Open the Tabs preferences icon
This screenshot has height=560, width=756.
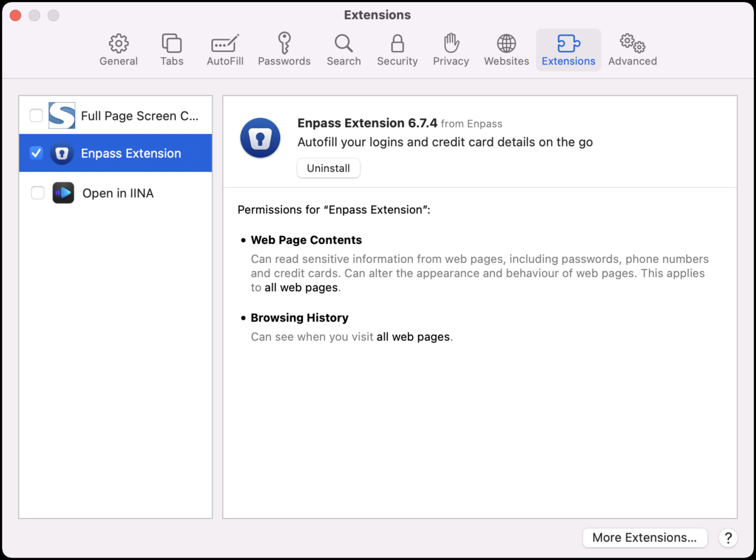[x=171, y=44]
